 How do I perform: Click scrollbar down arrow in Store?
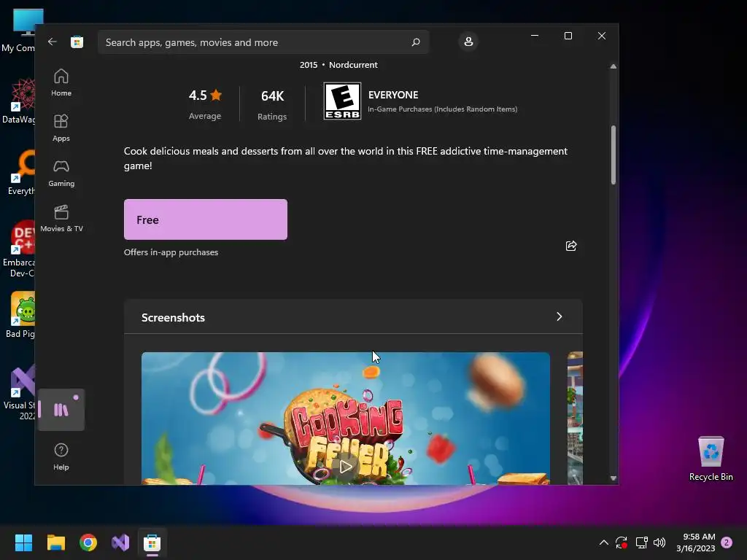tap(613, 478)
